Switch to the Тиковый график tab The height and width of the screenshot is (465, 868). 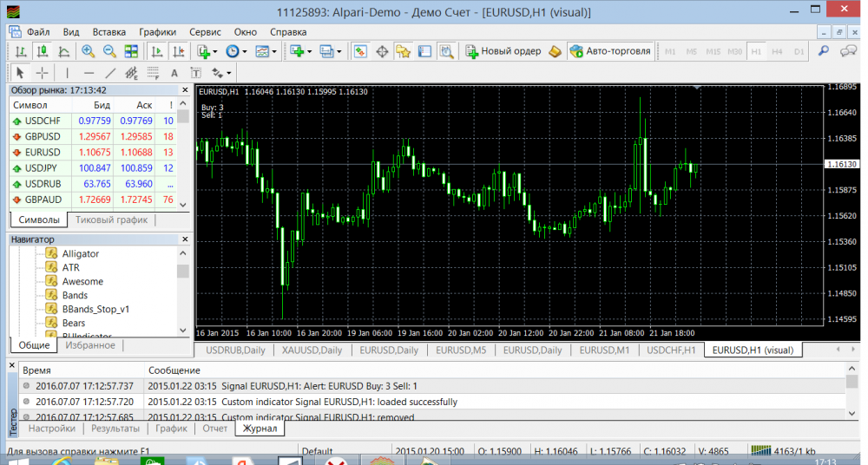[x=111, y=219]
